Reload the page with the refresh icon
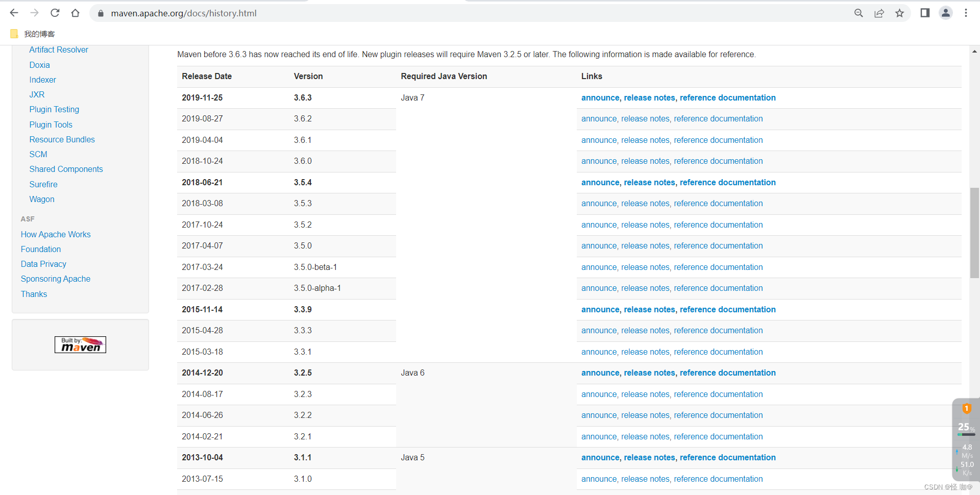This screenshot has height=495, width=980. pyautogui.click(x=55, y=13)
